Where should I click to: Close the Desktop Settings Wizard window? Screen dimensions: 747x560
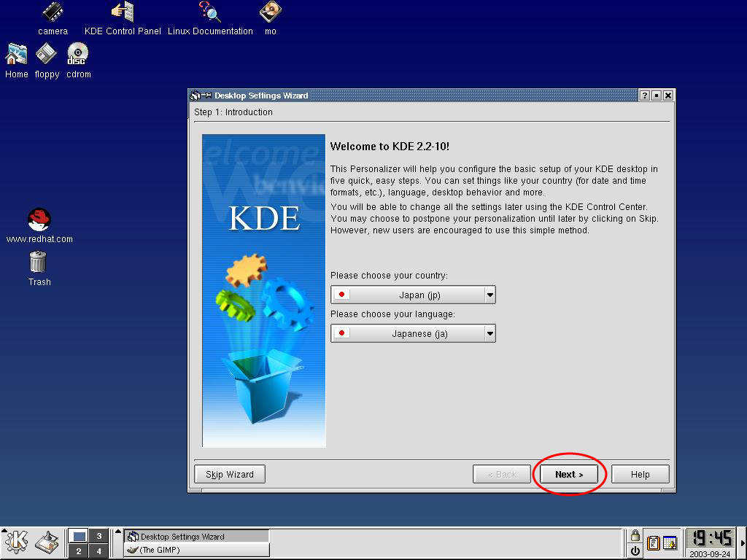click(x=668, y=96)
